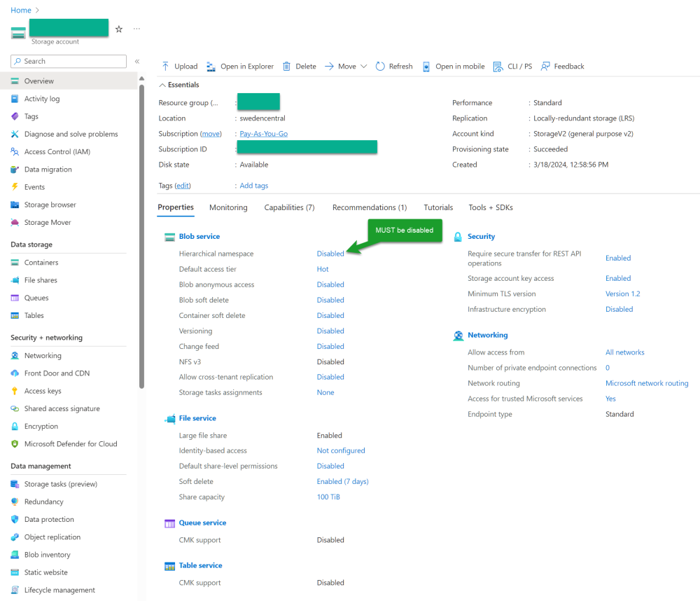Open the Blob service heading link
700x601 pixels.
(x=199, y=236)
